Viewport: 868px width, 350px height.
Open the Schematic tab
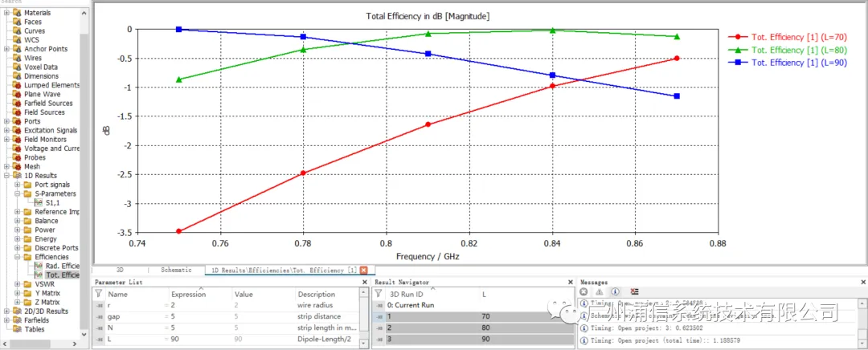click(x=176, y=270)
